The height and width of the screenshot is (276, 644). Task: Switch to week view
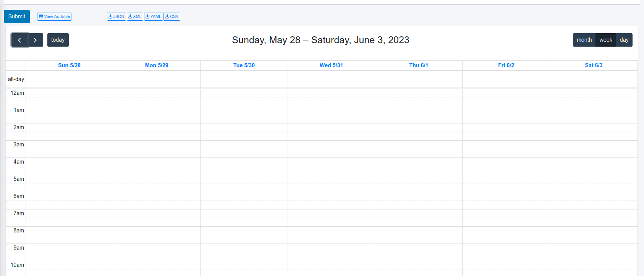pos(605,40)
